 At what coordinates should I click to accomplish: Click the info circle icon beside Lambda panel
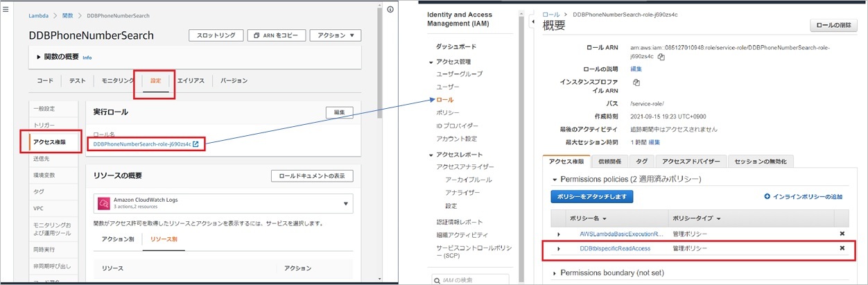coord(392,10)
